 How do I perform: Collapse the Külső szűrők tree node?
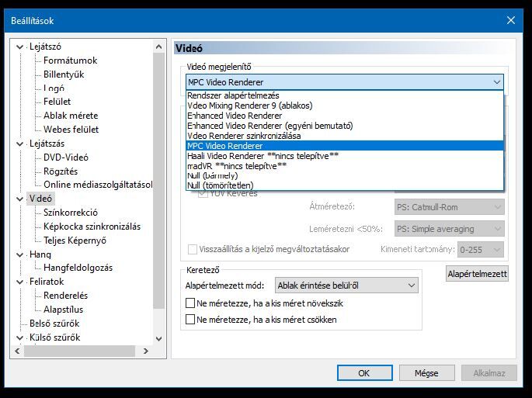[x=20, y=337]
